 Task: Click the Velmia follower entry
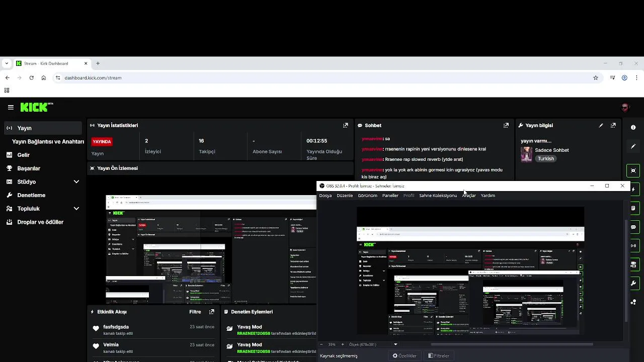tap(153, 348)
